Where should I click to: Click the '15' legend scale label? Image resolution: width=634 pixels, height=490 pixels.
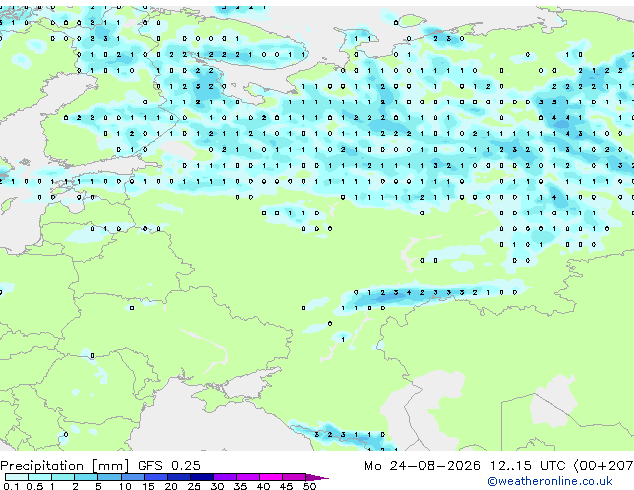148,486
